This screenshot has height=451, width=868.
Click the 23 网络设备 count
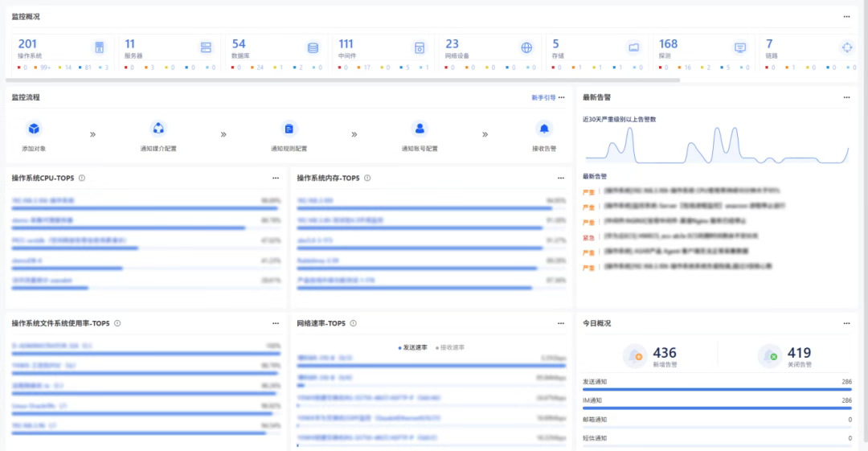452,43
